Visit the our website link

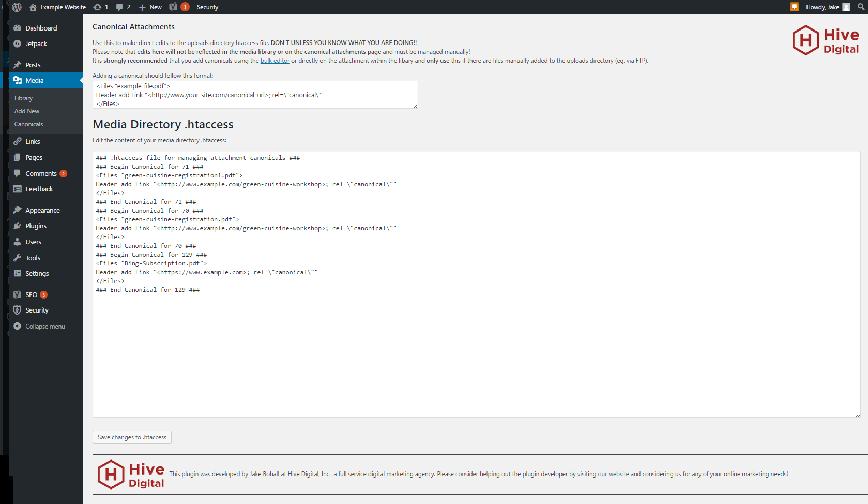coord(613,474)
